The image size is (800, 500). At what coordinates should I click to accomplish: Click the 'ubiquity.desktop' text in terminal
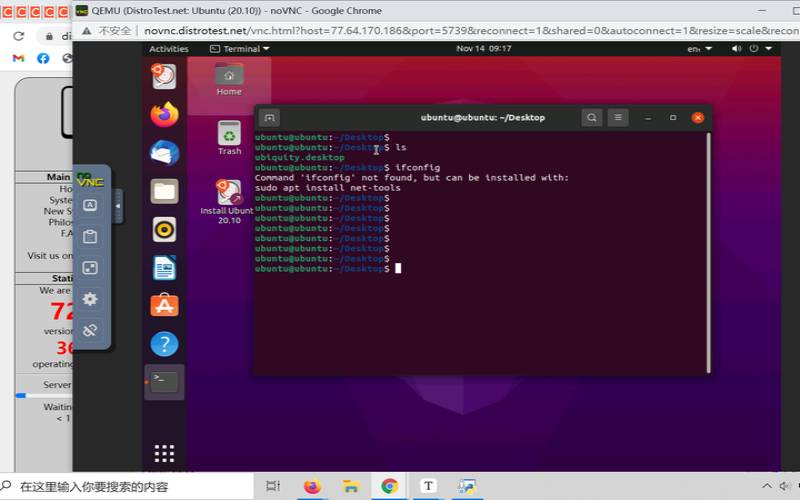[299, 157]
